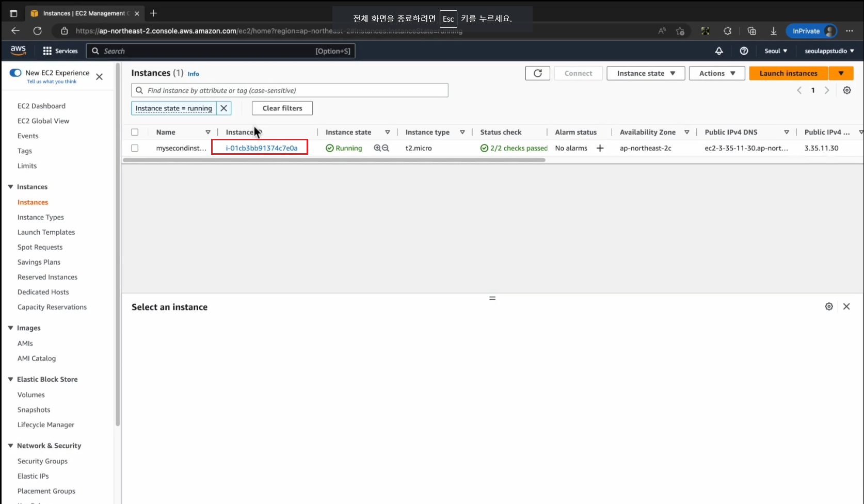
Task: Check the select-all instances checkbox
Action: 135,132
